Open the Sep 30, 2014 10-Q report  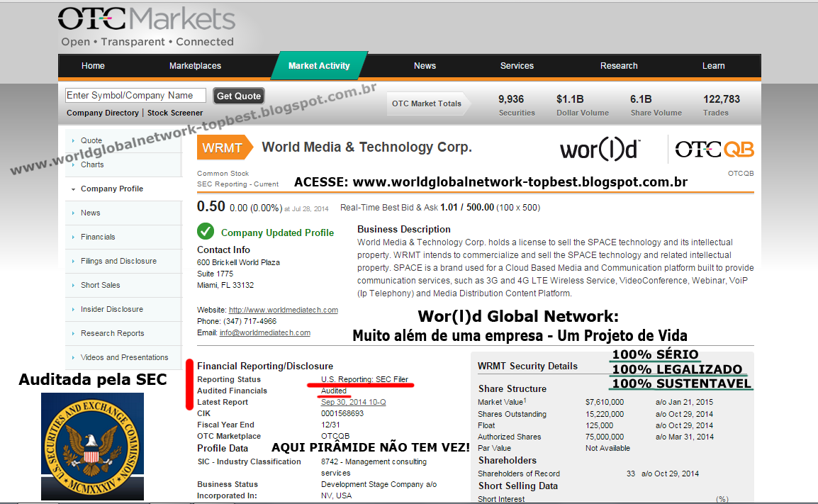pyautogui.click(x=353, y=402)
